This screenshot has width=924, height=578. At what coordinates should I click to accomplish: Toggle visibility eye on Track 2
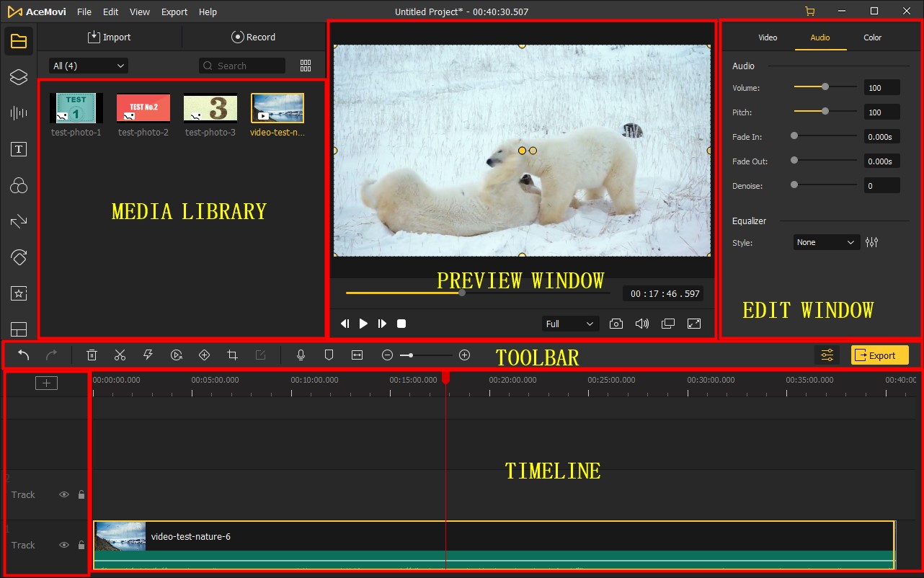(x=64, y=495)
